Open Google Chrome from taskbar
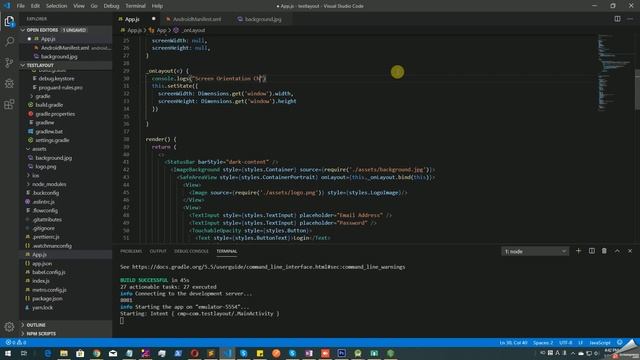The width and height of the screenshot is (640, 360). click(96, 353)
